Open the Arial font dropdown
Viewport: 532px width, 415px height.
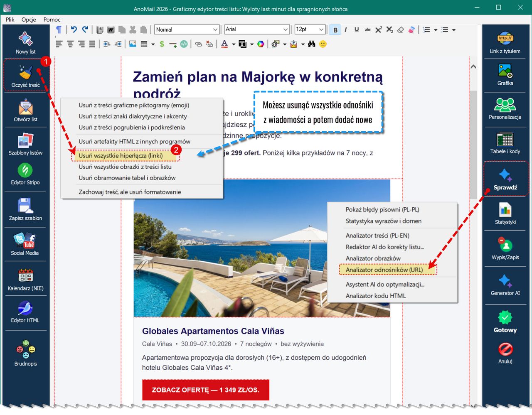257,29
